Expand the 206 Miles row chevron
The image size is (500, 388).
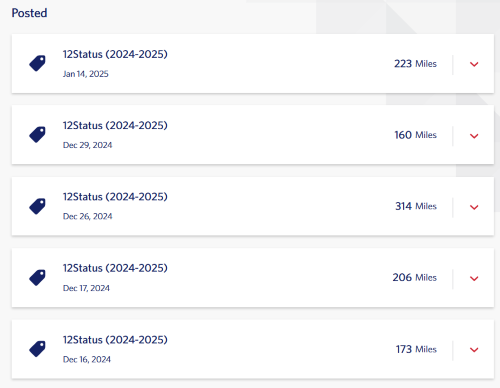pyautogui.click(x=474, y=278)
